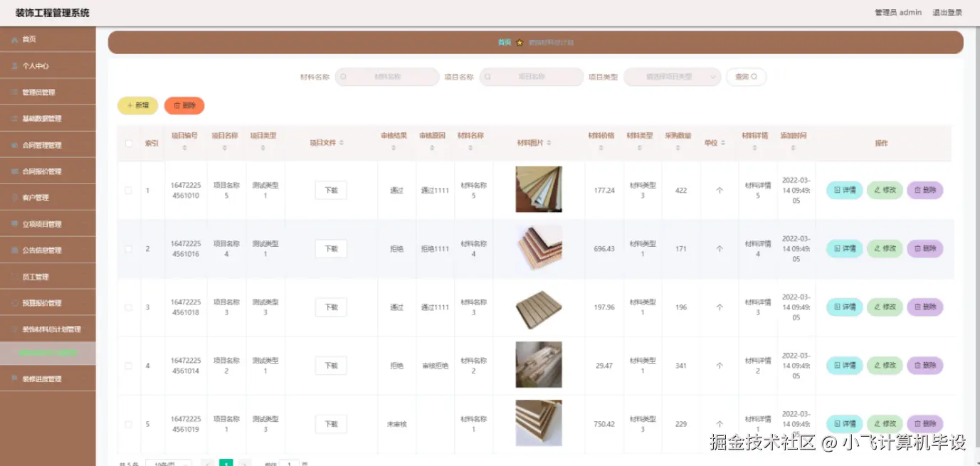Tick the checkbox for row 5

click(129, 424)
